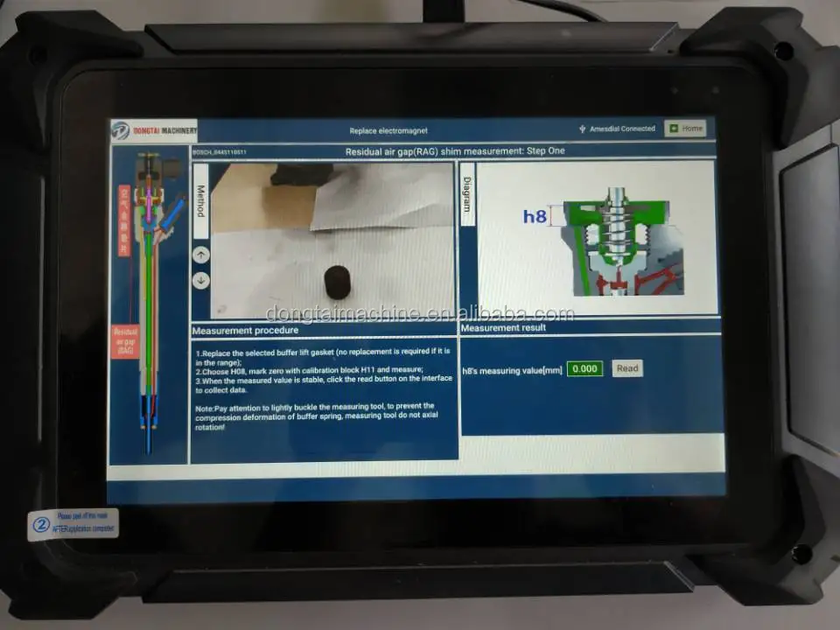Viewport: 840px width, 630px height.
Task: Click the green Home icon
Action: coord(675,129)
